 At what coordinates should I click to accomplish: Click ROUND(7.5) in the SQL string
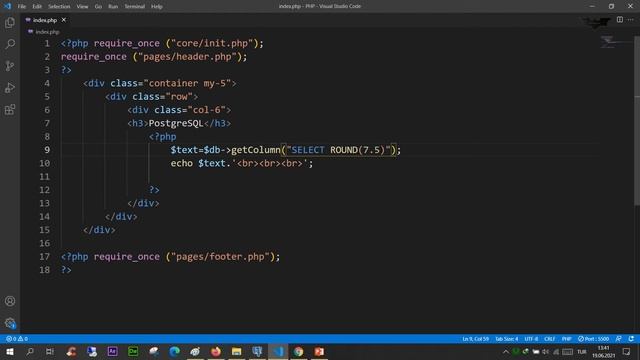[358, 150]
